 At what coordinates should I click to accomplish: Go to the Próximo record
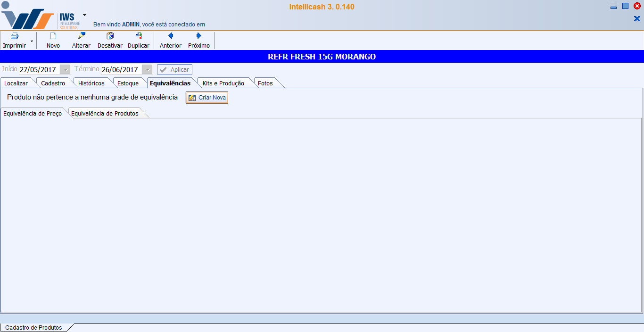coord(199,41)
